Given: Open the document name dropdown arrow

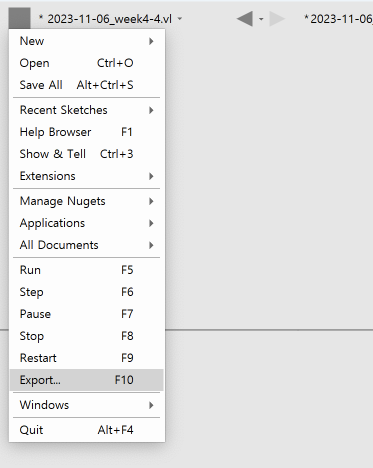Looking at the screenshot, I should click(180, 19).
